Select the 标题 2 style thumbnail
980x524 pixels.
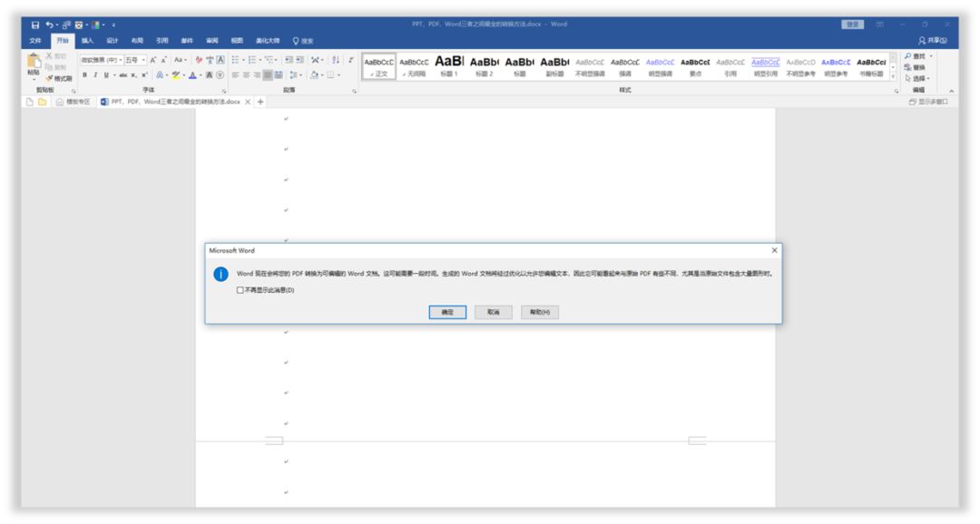pyautogui.click(x=485, y=65)
